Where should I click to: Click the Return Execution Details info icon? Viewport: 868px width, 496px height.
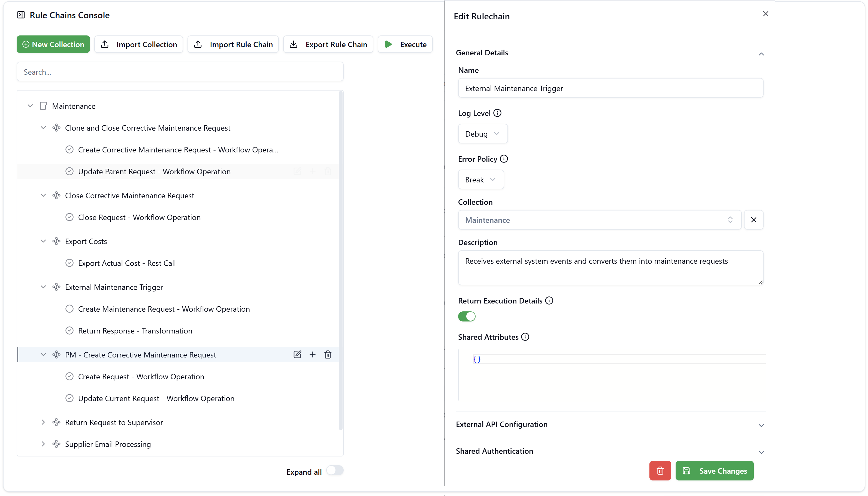pos(549,300)
